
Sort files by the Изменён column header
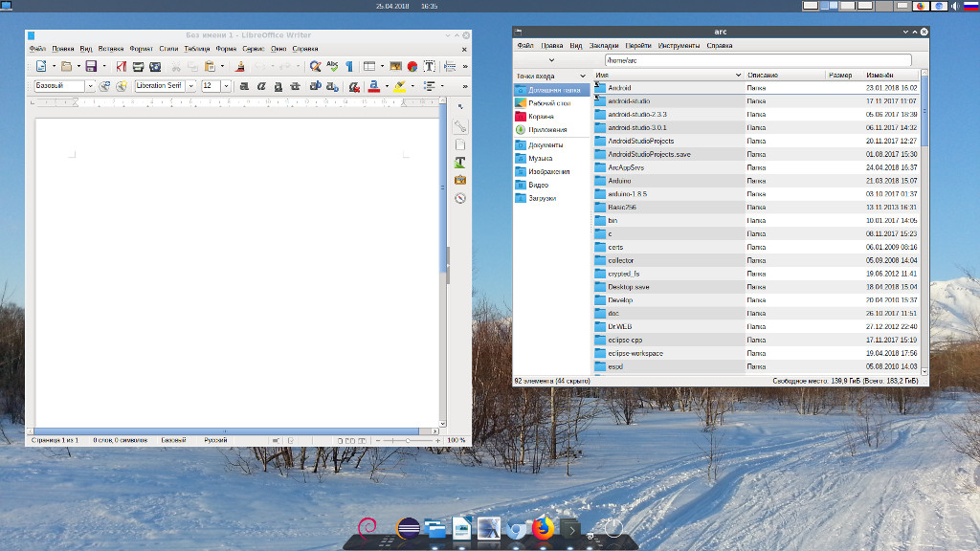[880, 75]
